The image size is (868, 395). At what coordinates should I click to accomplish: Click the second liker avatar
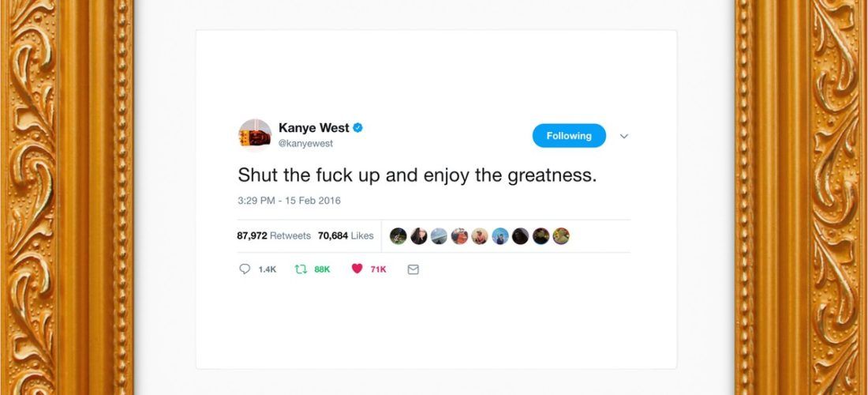tap(418, 236)
